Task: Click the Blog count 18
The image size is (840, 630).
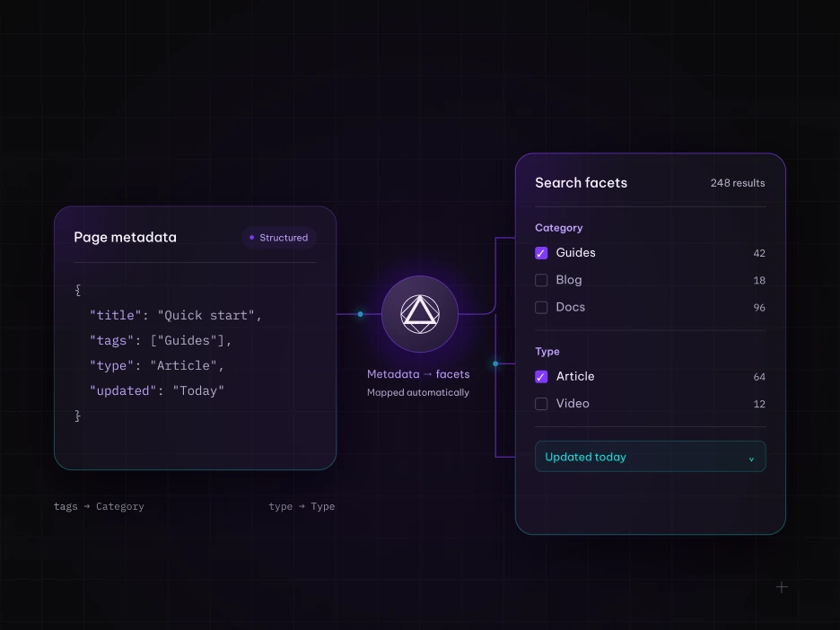Action: click(x=759, y=280)
